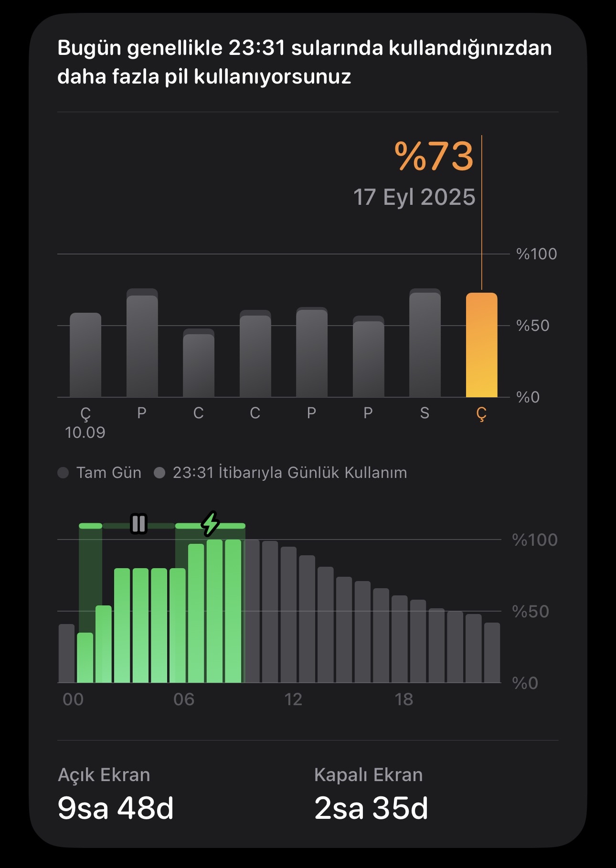616x868 pixels.
Task: Tap the 23:31 daily usage legend dot
Action: click(159, 473)
